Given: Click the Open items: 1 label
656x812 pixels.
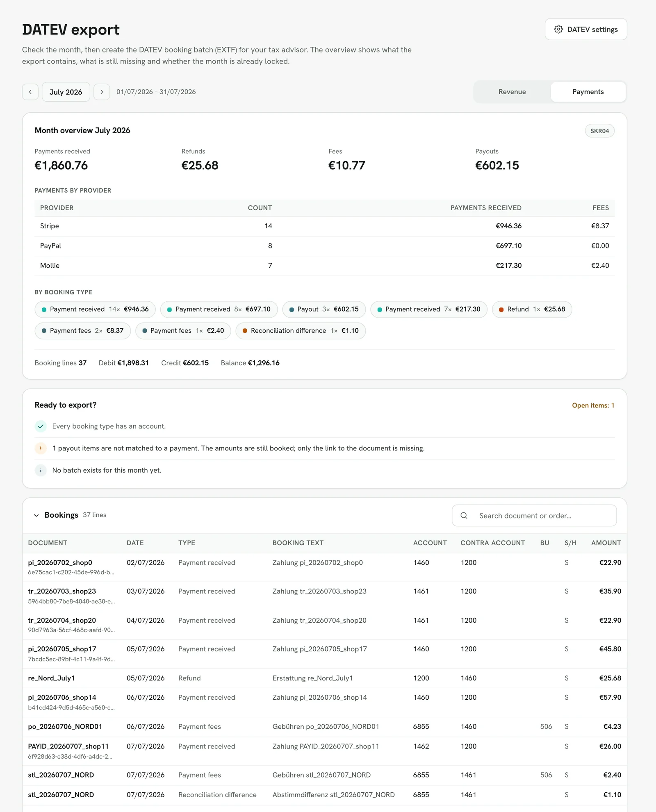Looking at the screenshot, I should point(593,405).
